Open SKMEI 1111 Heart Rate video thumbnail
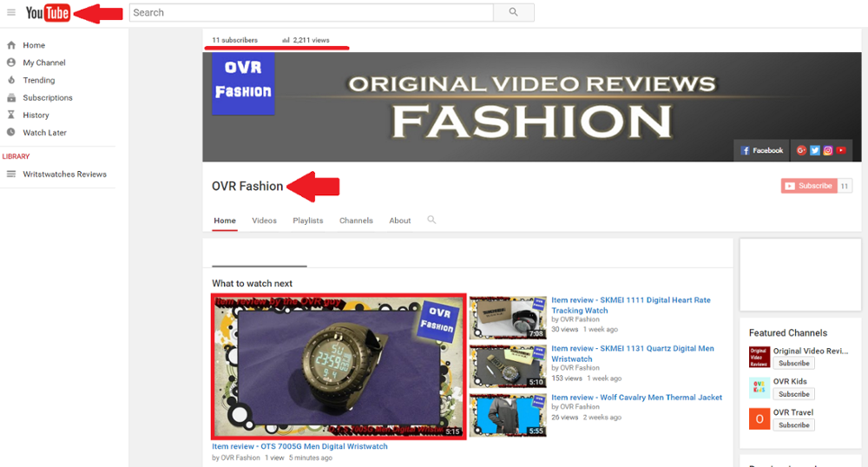Image resolution: width=868 pixels, height=467 pixels. pos(508,318)
